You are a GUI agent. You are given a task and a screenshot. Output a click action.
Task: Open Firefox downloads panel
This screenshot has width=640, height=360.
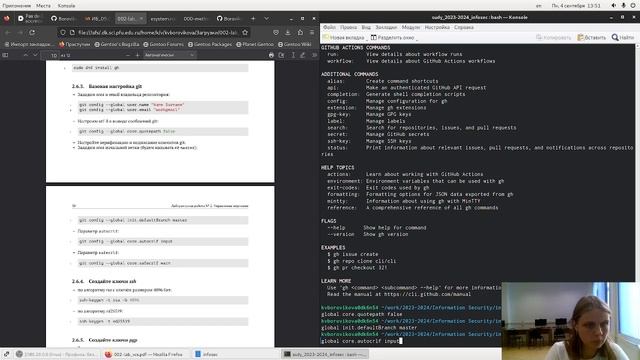coord(288,33)
